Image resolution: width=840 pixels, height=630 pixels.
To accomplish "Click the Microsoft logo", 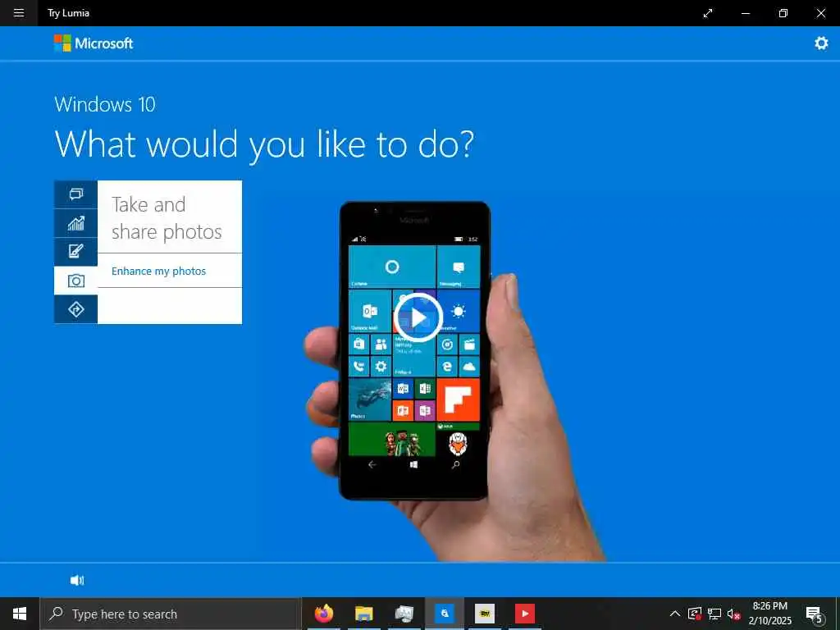I will click(x=94, y=43).
